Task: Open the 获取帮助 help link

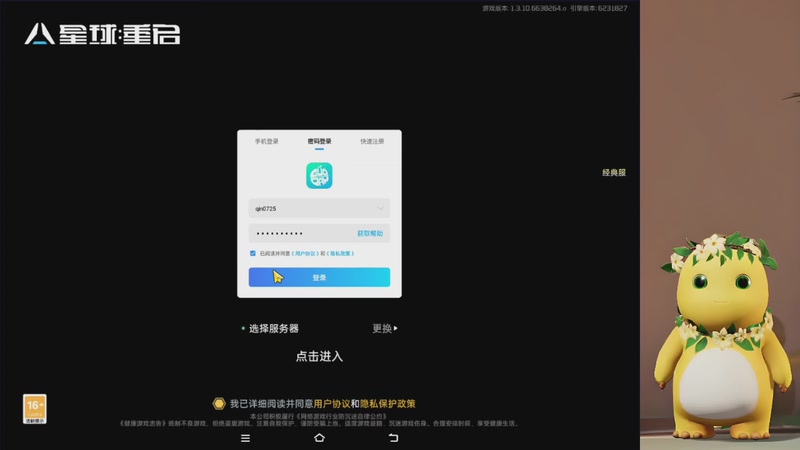Action: 370,233
